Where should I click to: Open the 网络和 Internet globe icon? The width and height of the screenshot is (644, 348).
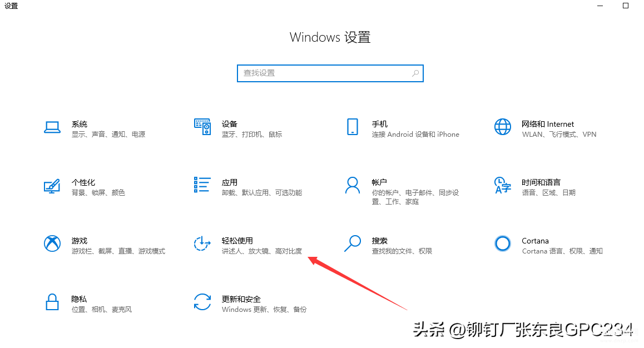coord(503,127)
